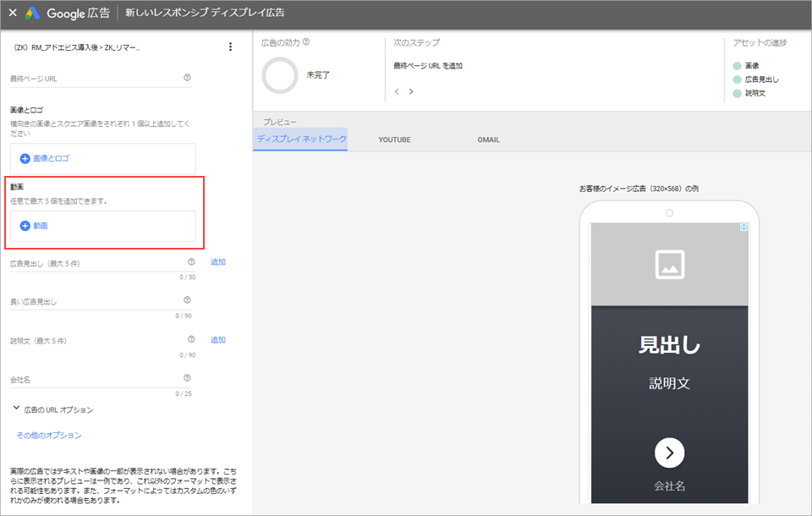Screen dimensions: 812x516
Task: Close the ad editor with X icon
Action: click(13, 13)
